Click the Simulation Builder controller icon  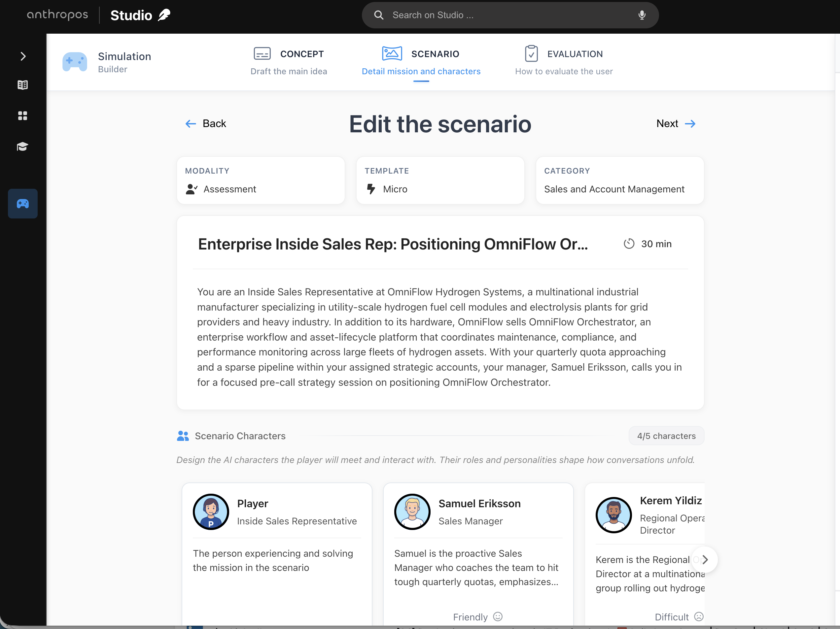[x=75, y=62]
